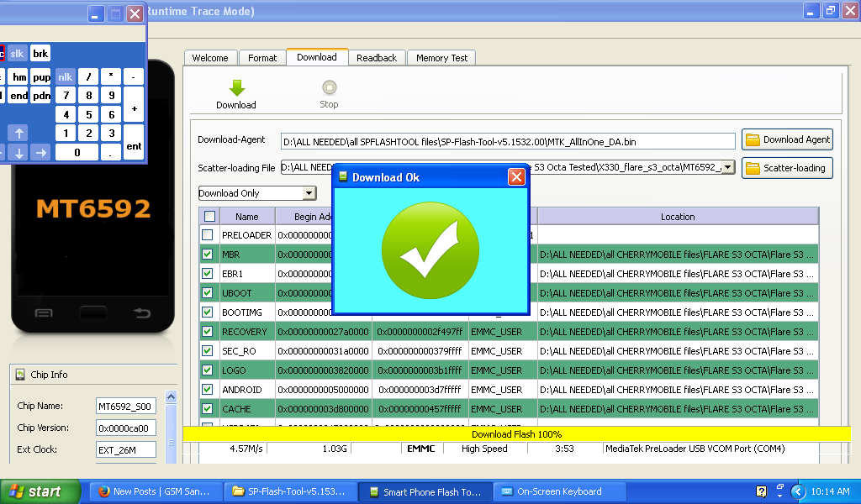Uncheck the ANDROID partition checkbox
This screenshot has width=861, height=504.
pyautogui.click(x=208, y=390)
